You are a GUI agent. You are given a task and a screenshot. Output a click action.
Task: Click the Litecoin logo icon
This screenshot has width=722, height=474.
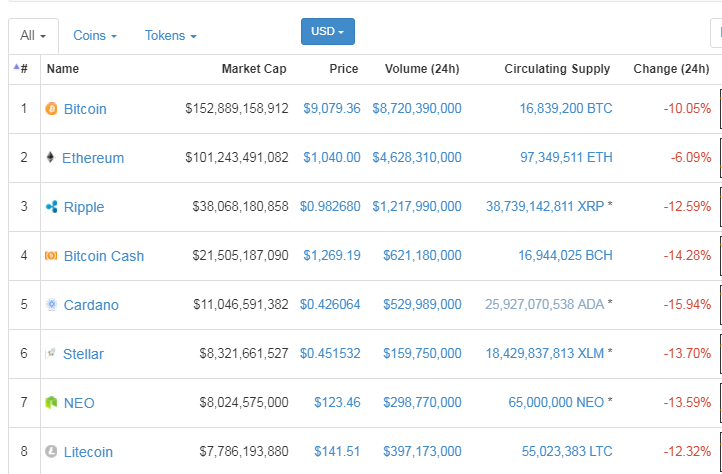point(52,452)
